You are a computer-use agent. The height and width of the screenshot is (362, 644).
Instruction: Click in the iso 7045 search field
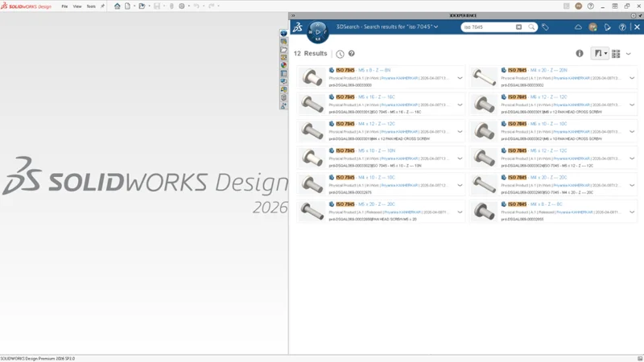point(489,27)
